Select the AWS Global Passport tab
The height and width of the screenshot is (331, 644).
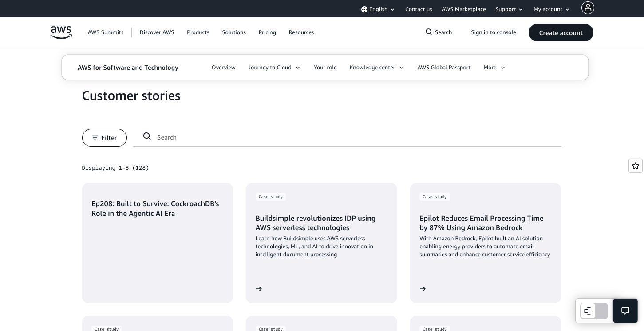pyautogui.click(x=444, y=68)
